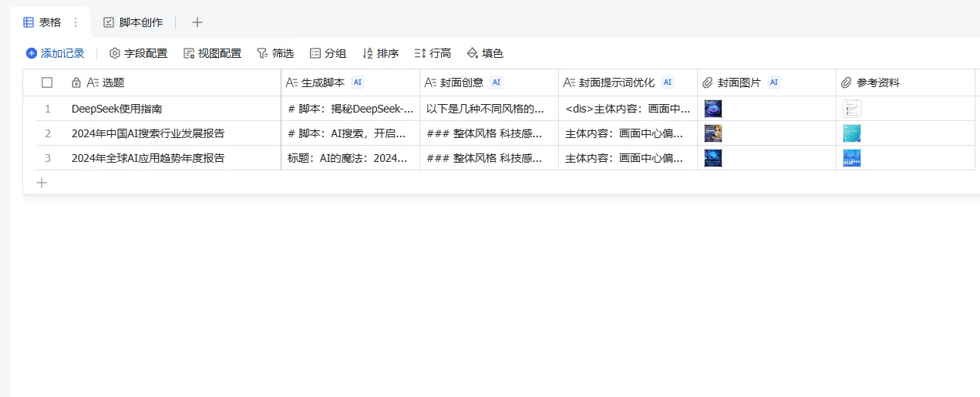Open reference file thumbnail in 全球AI应用趋势 row
This screenshot has width=980, height=397.
coord(852,158)
